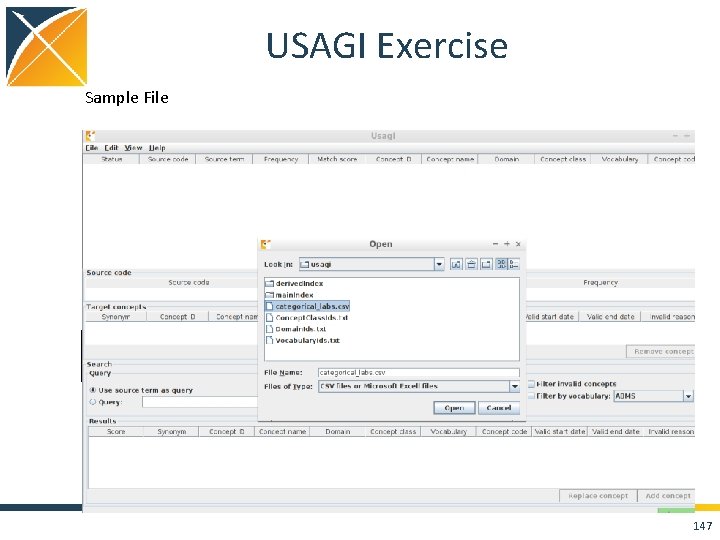Click the Remove concept button
This screenshot has width=720, height=540.
[661, 351]
